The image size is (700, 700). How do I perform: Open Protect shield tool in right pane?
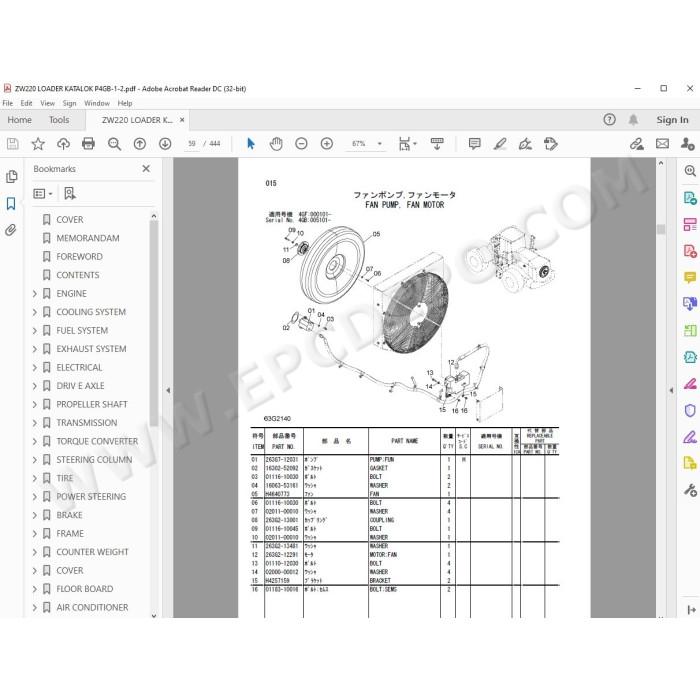pyautogui.click(x=690, y=410)
